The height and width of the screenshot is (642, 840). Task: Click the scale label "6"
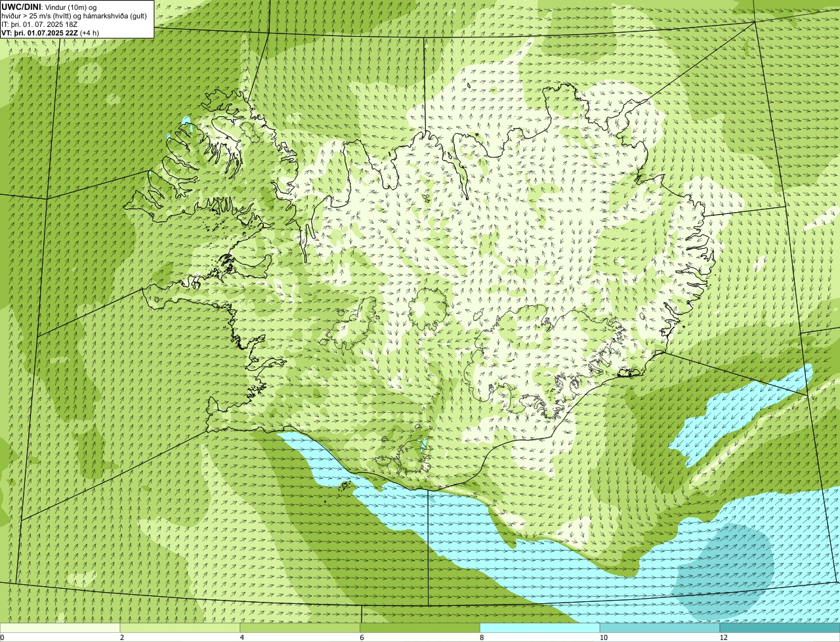(362, 637)
